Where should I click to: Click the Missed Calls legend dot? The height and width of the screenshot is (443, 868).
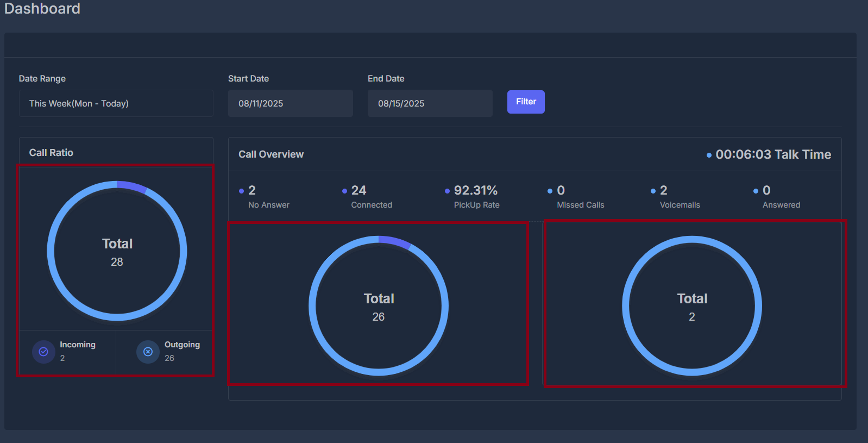550,191
